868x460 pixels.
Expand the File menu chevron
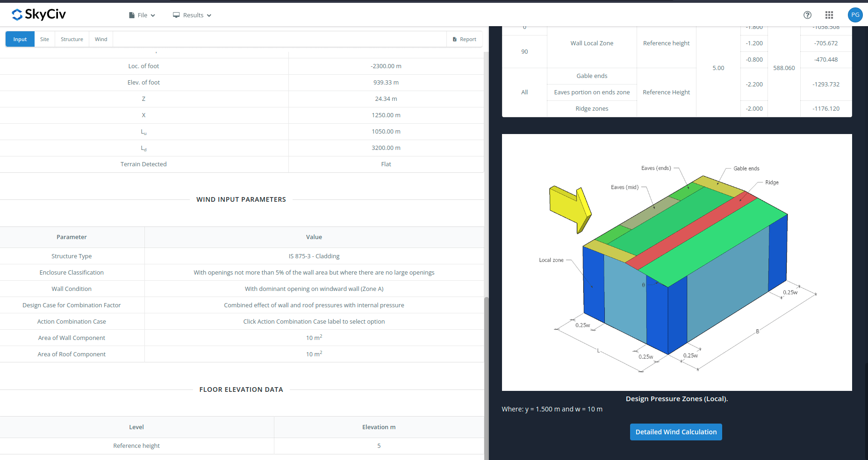click(153, 16)
